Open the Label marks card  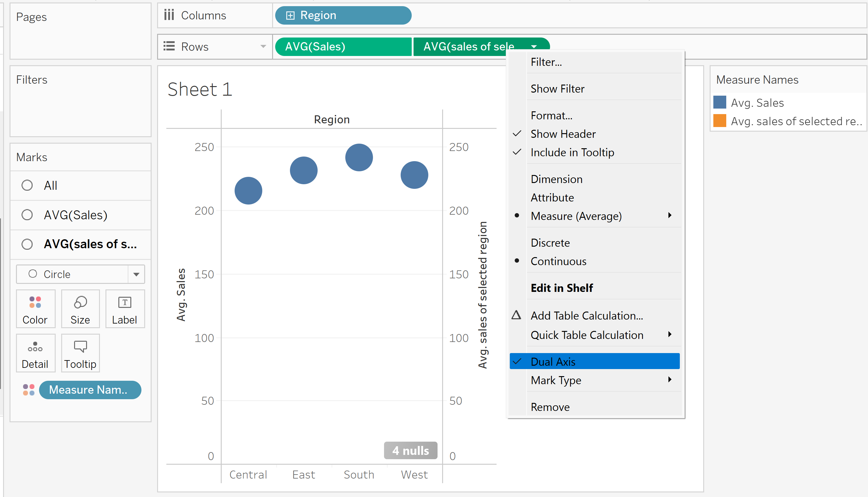(125, 309)
